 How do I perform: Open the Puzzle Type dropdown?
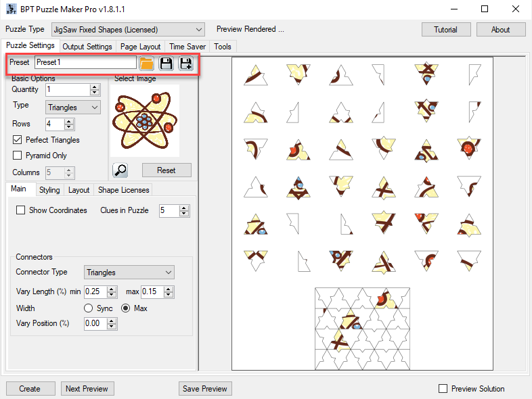tap(128, 30)
